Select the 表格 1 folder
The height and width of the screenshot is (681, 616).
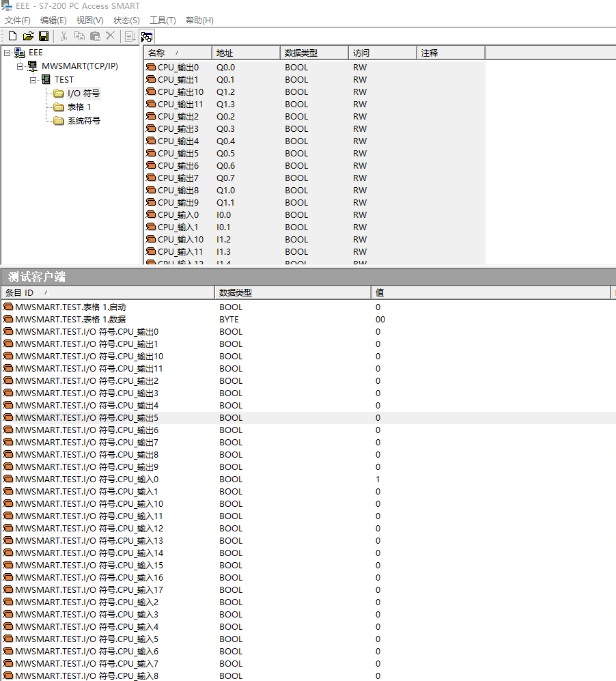[x=79, y=107]
